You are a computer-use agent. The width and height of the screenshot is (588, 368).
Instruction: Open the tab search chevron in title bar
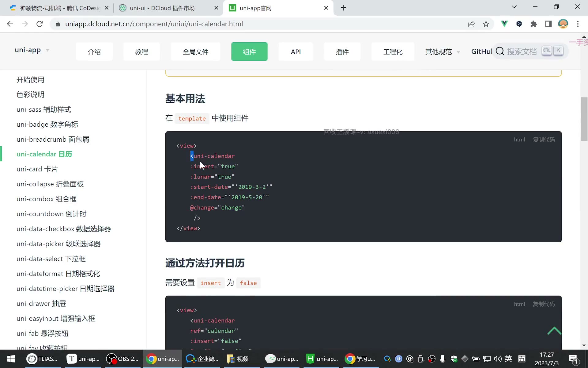click(x=514, y=7)
